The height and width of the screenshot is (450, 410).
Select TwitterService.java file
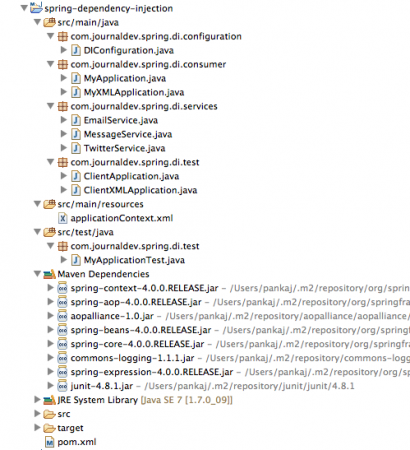coord(124,149)
